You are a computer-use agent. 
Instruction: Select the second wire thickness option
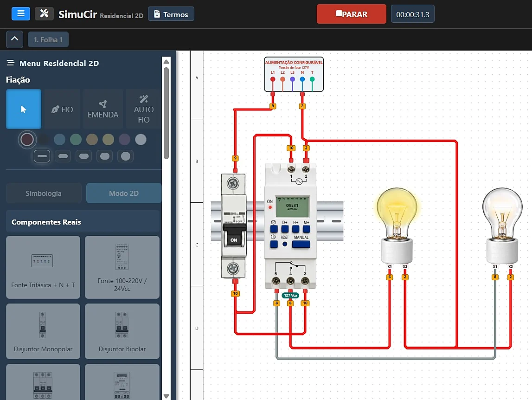pyautogui.click(x=63, y=156)
